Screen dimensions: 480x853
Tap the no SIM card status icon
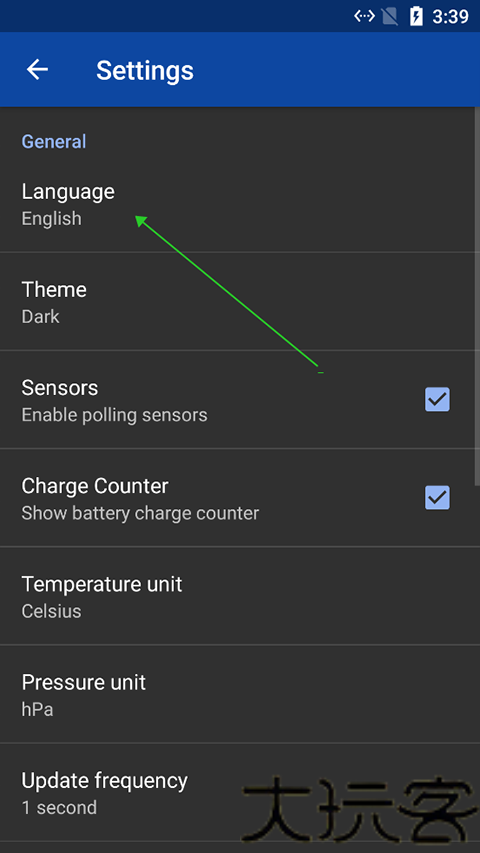coord(390,16)
